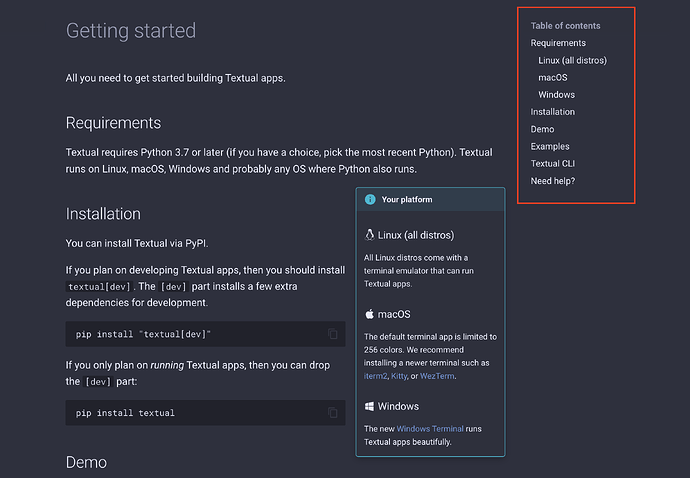Open the WezTerm link
Image resolution: width=690 pixels, height=478 pixels.
tap(437, 376)
